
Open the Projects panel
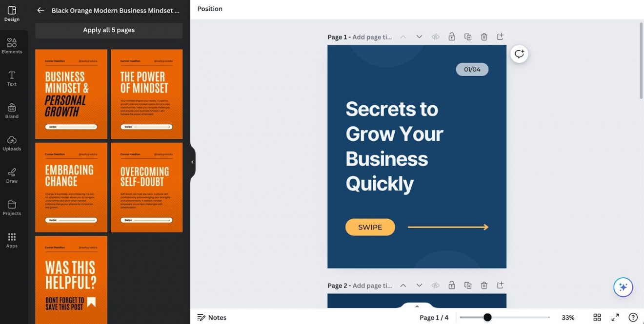point(12,208)
